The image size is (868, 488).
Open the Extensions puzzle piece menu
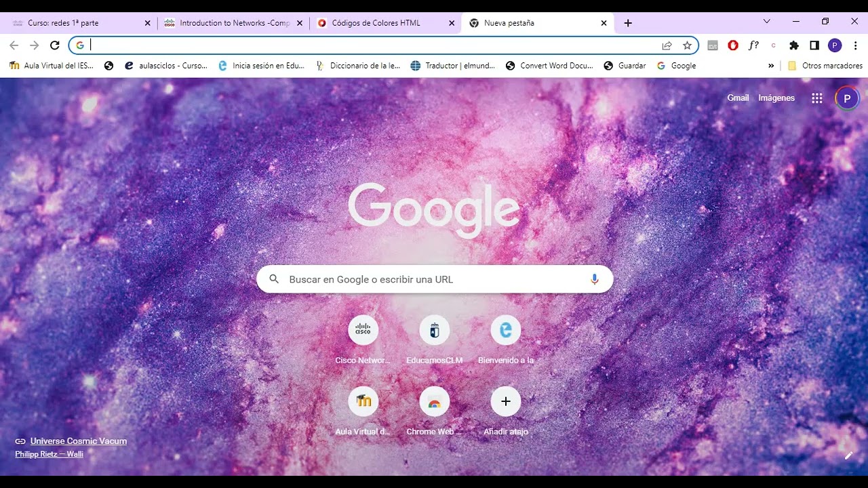pos(794,45)
